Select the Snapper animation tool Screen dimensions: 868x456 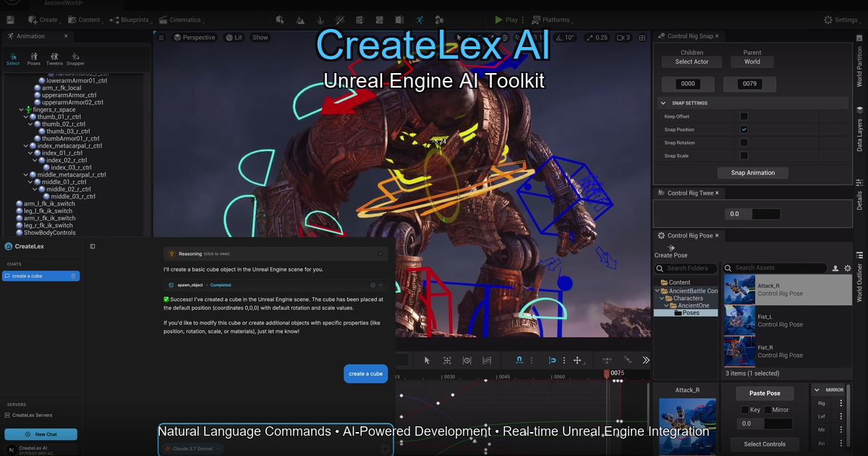(75, 59)
